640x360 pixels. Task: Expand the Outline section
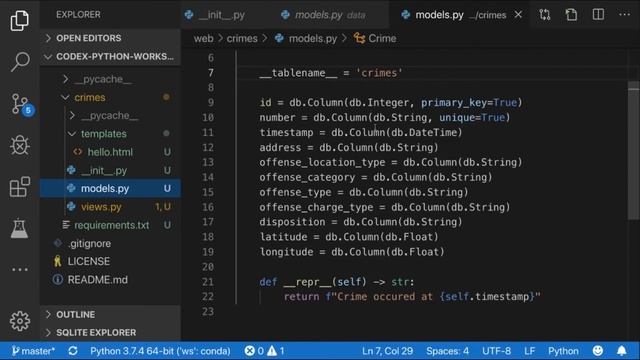pos(110,315)
